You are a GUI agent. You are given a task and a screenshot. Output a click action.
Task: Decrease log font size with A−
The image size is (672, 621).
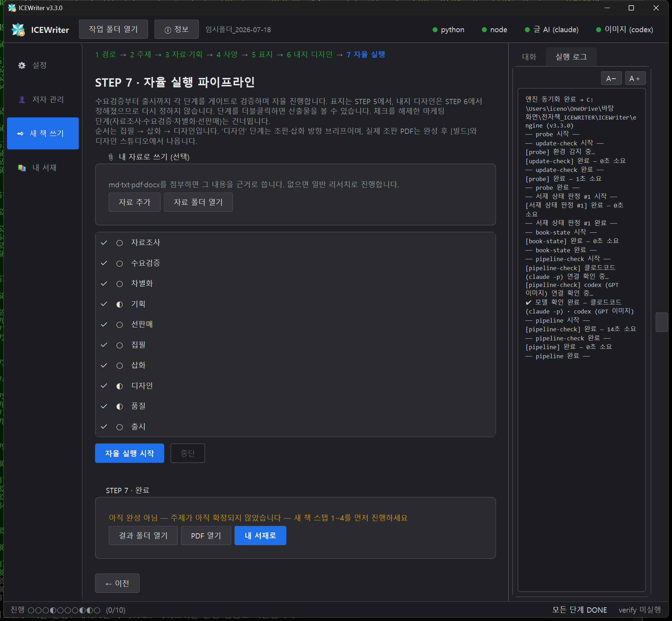tap(611, 78)
